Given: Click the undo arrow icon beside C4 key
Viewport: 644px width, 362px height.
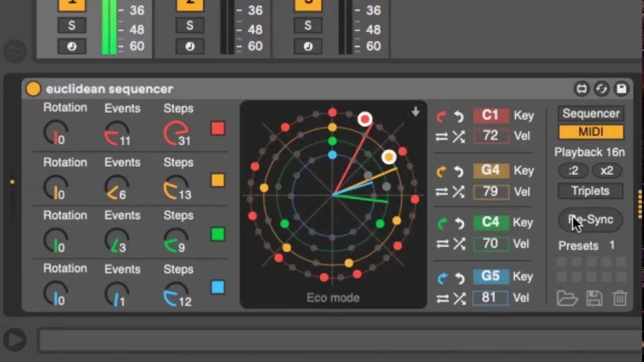Looking at the screenshot, I should click(458, 223).
